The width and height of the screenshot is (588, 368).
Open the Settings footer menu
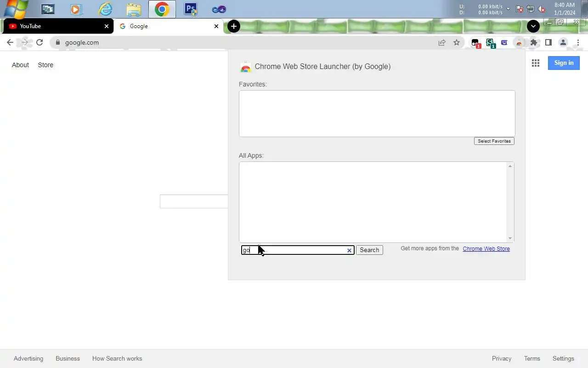pos(563,358)
